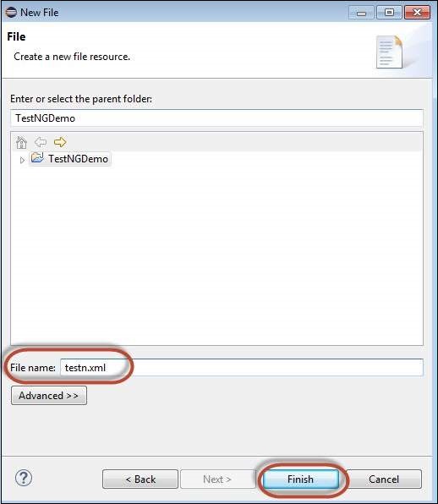Click the Finish button
The image size is (438, 504).
coord(300,479)
